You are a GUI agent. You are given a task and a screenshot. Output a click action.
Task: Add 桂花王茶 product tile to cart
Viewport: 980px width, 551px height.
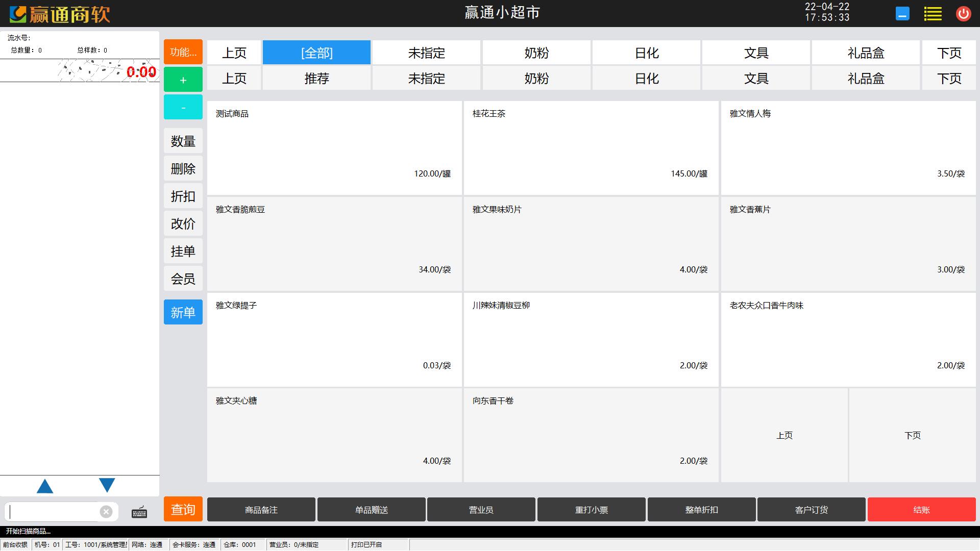coord(591,148)
